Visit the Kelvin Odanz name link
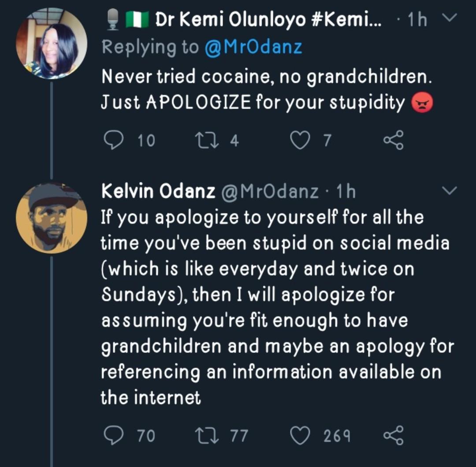The image size is (476, 467). pos(158,191)
